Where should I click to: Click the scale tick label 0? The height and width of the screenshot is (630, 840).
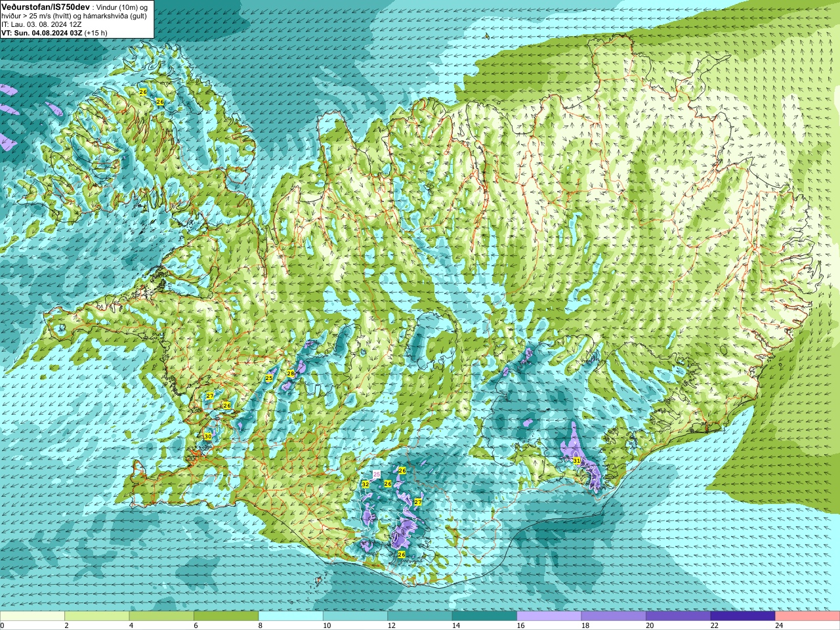click(2, 625)
